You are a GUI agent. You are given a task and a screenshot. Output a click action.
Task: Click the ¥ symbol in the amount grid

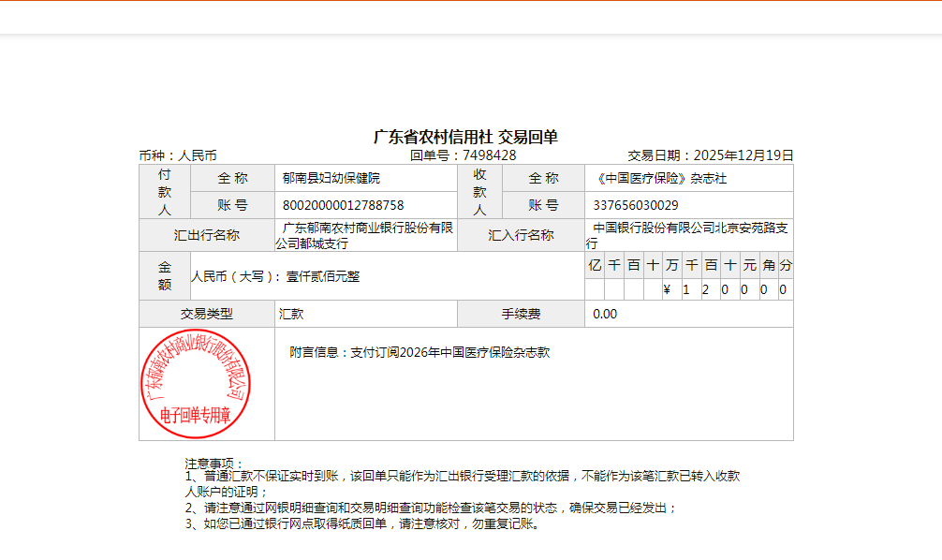[667, 290]
